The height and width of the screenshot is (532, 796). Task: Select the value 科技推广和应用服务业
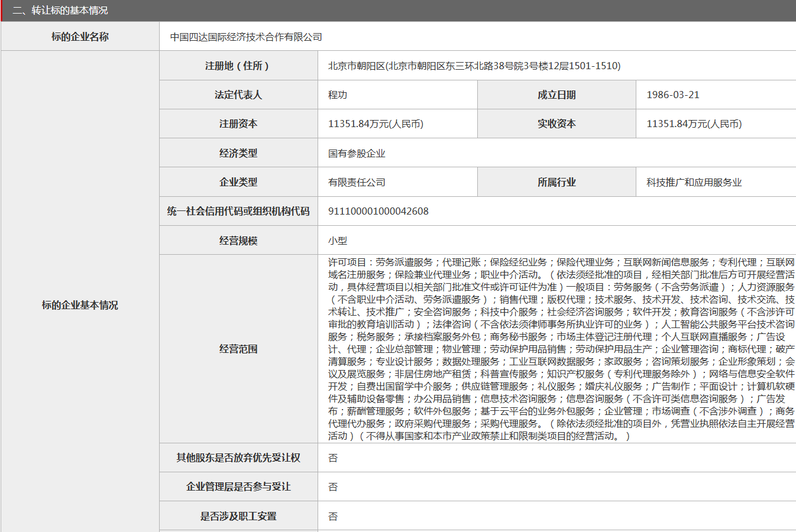click(694, 182)
